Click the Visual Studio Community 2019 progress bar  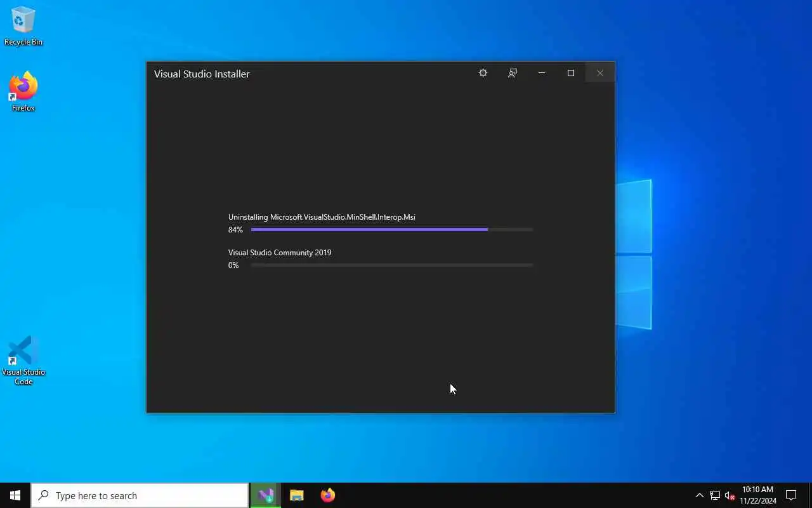pyautogui.click(x=392, y=265)
